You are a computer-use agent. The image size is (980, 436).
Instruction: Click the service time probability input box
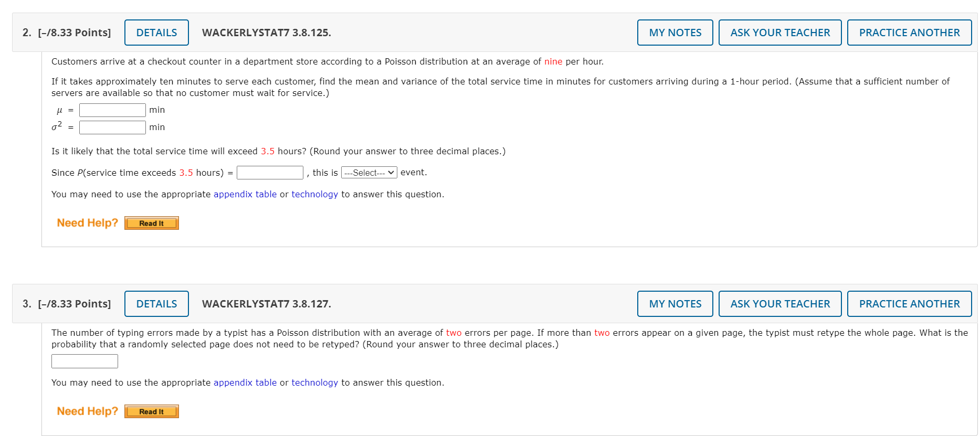point(270,172)
